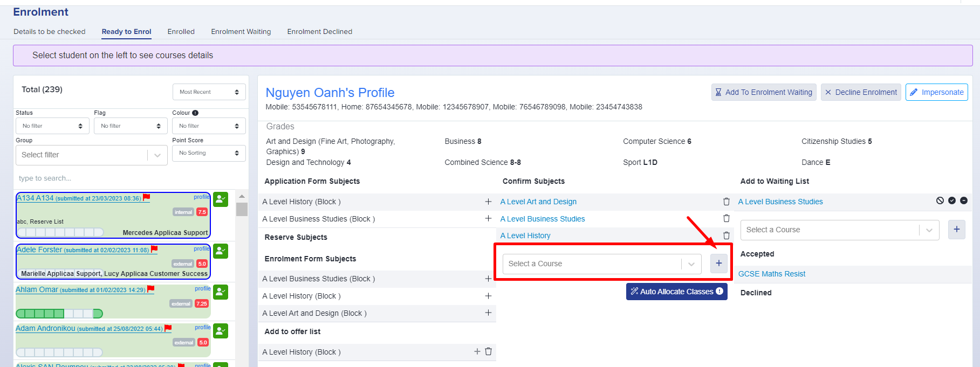Open profile link for Adele Forster
980x367 pixels.
tap(202, 249)
